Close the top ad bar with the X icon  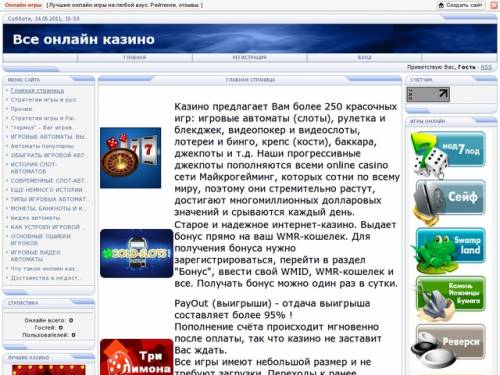(494, 5)
